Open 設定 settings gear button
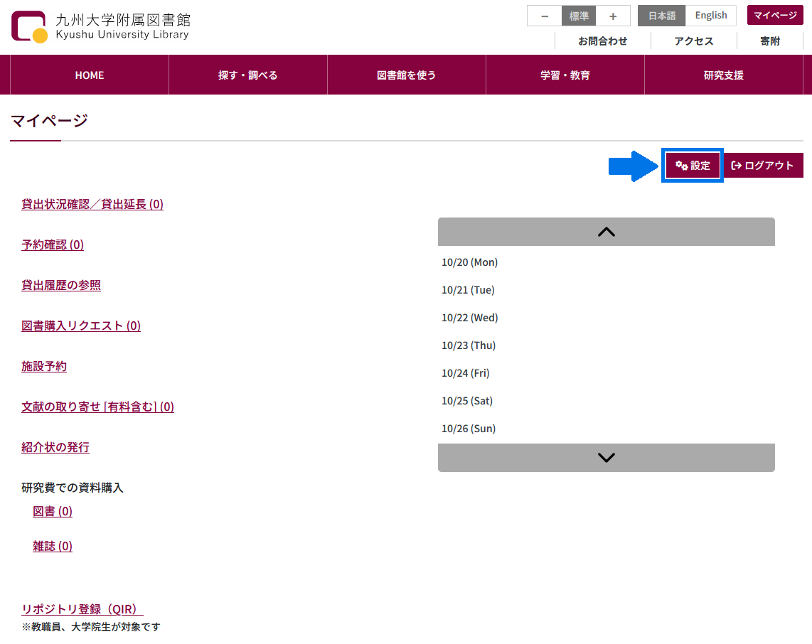 693,166
